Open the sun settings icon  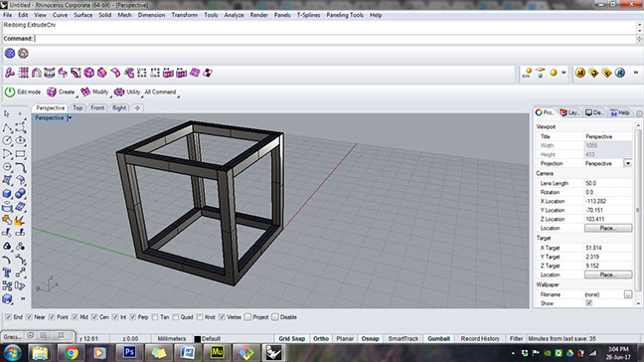[x=527, y=73]
